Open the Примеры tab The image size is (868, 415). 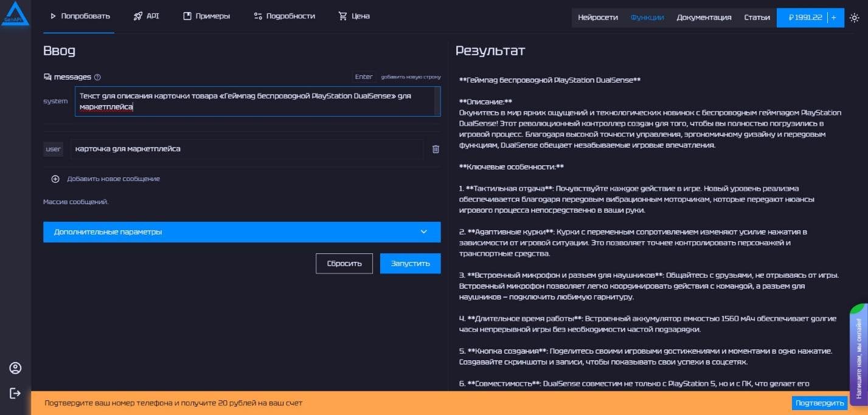click(207, 16)
